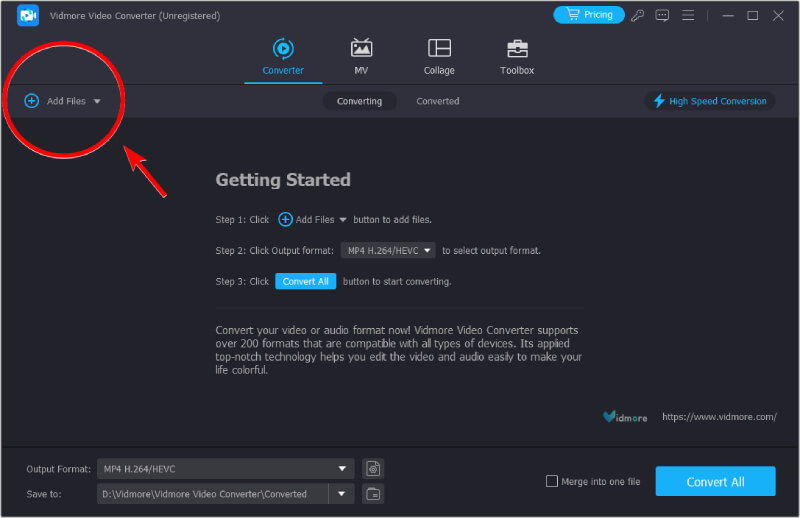Viewport: 800px width, 518px height.
Task: Open the Converter module
Action: click(283, 56)
